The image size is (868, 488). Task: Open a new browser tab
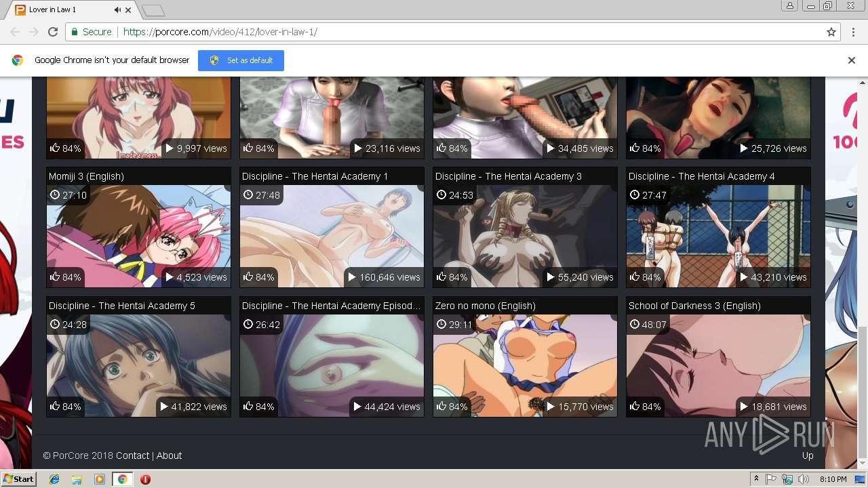153,10
